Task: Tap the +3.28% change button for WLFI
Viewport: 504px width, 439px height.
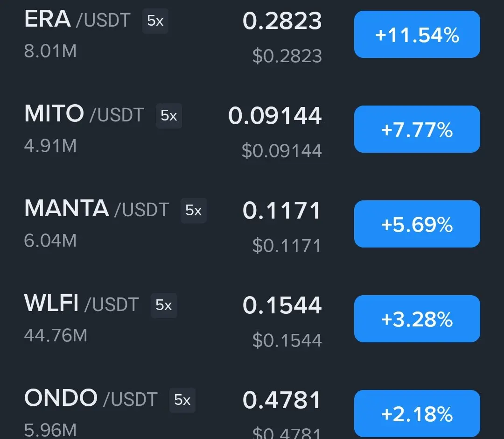Action: 417,319
